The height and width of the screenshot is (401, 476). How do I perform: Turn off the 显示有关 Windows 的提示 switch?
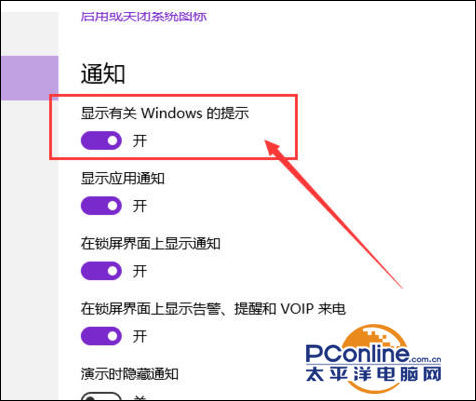click(101, 140)
